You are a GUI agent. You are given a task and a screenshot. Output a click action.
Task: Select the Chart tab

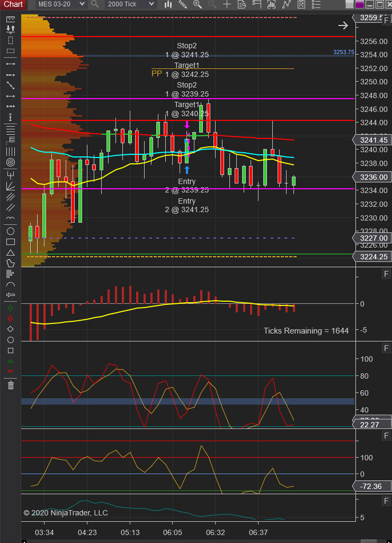(x=13, y=4)
